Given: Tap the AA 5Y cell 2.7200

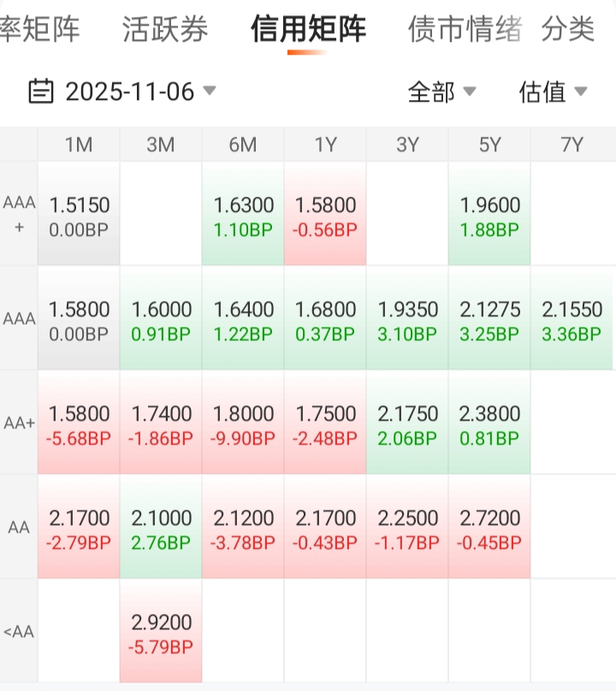Looking at the screenshot, I should 489,528.
